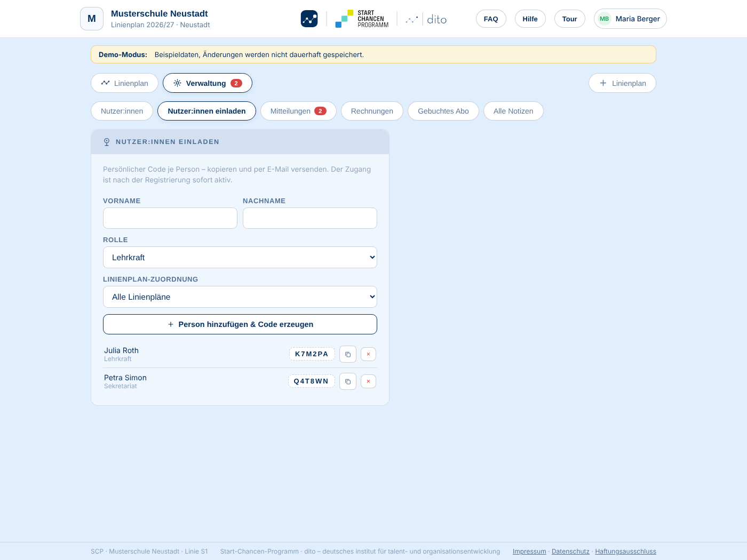Delete Julia Roth's invitation
This screenshot has width=747, height=560.
368,354
